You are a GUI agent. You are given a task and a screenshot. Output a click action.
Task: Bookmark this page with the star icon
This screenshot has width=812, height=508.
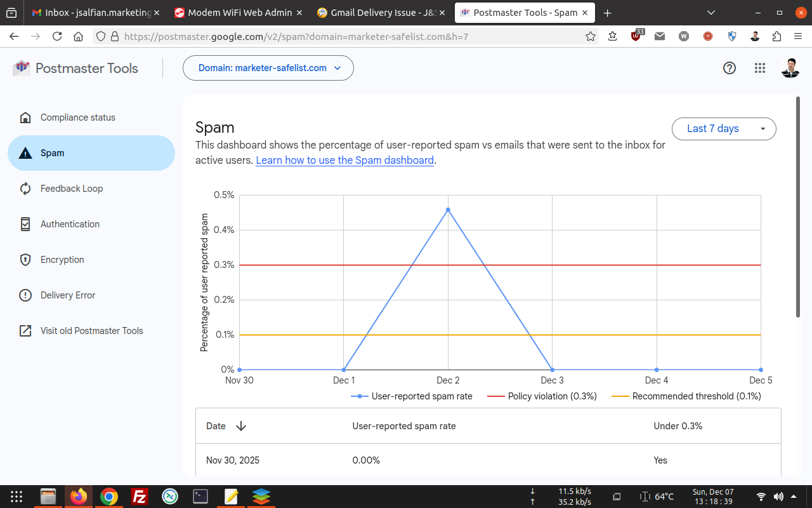[x=591, y=36]
